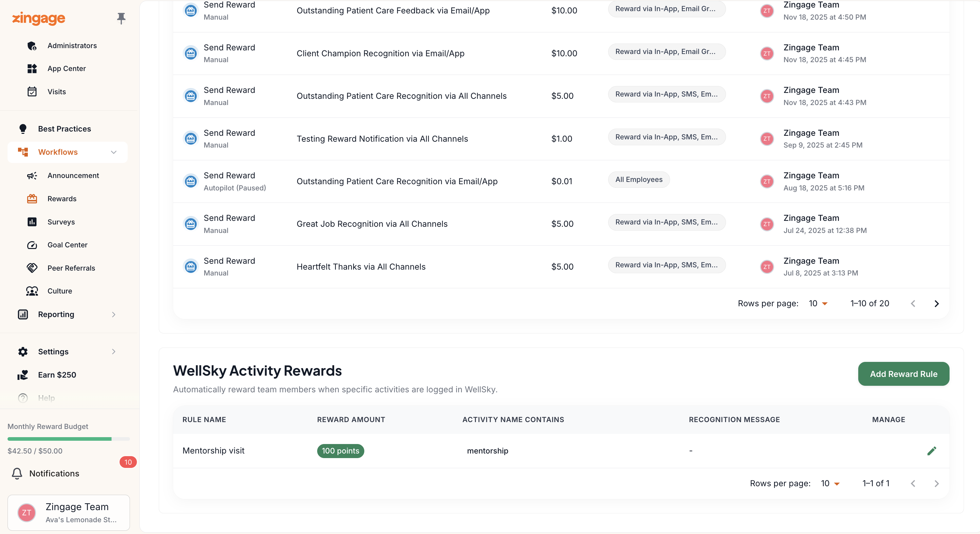The height and width of the screenshot is (534, 980).
Task: Expand the Settings submenu chevron
Action: click(113, 352)
